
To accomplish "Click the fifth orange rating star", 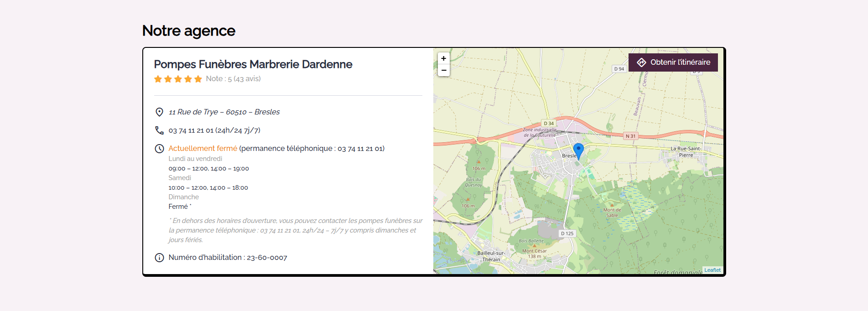I will point(198,79).
